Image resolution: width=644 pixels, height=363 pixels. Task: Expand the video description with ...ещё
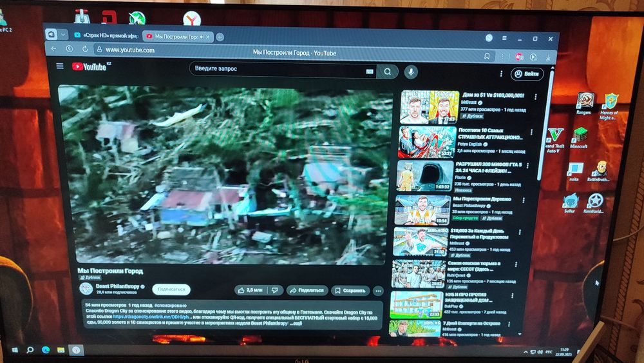296,324
